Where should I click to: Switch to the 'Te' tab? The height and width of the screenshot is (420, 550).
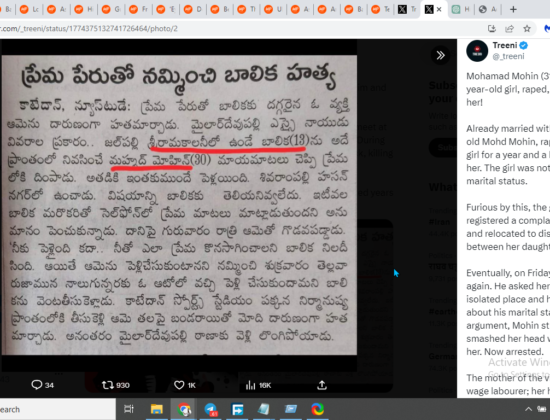pos(381,9)
